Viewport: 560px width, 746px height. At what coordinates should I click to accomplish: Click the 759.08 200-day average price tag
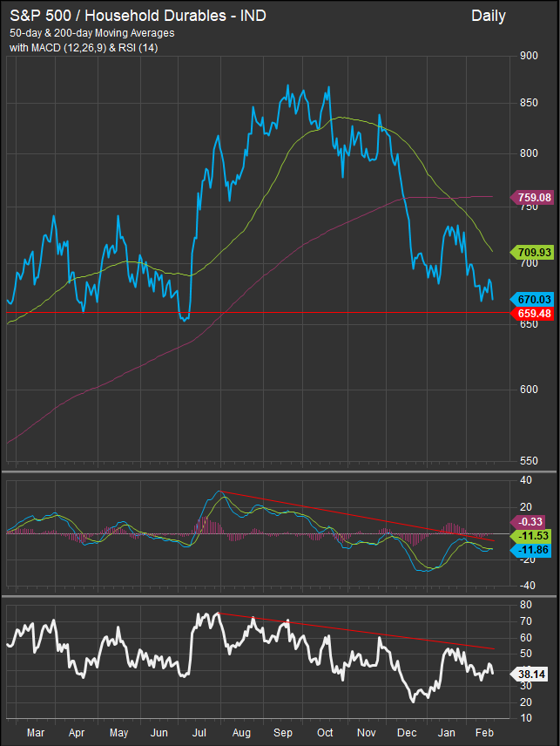(532, 198)
